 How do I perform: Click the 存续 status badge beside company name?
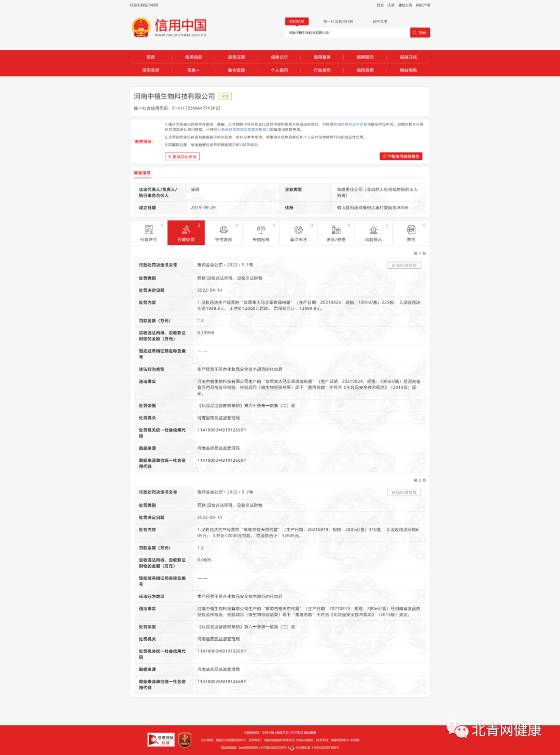[225, 96]
